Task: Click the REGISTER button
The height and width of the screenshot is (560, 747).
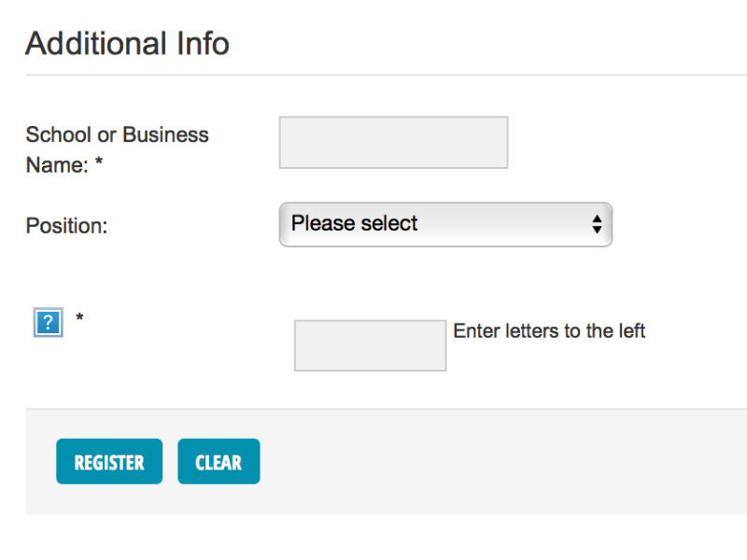Action: [109, 461]
